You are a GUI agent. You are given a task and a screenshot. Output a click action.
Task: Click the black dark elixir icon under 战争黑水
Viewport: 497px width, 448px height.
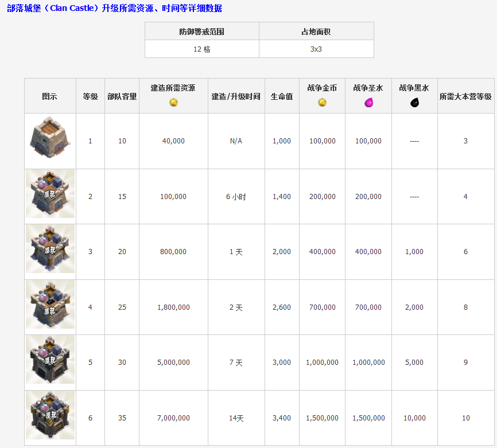(x=414, y=102)
